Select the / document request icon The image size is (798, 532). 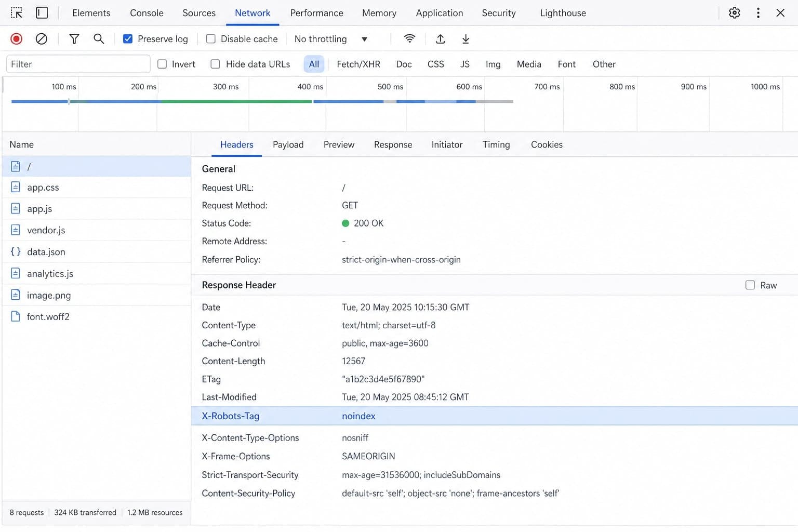(16, 166)
